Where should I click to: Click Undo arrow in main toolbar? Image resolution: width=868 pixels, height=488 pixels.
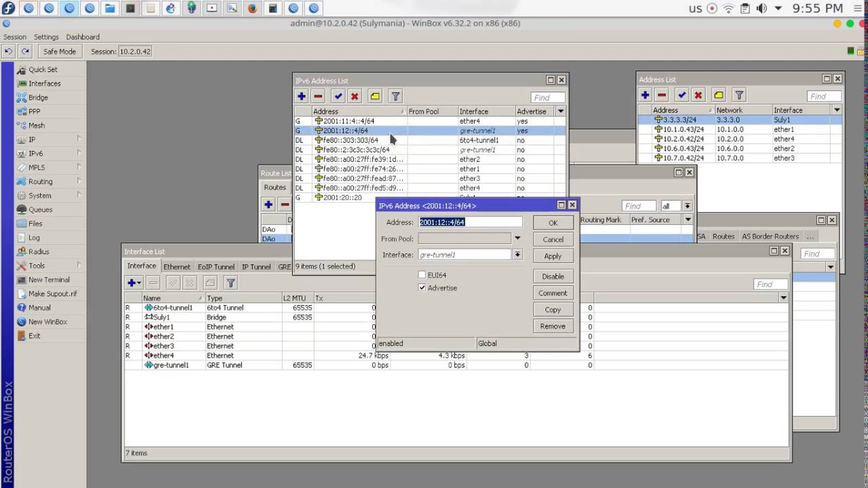click(9, 52)
